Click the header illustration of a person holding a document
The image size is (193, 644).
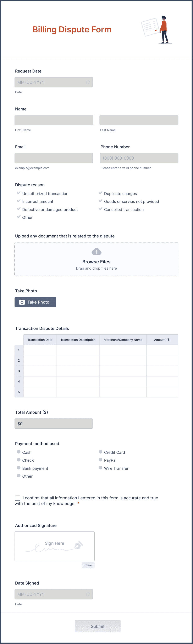click(x=156, y=29)
